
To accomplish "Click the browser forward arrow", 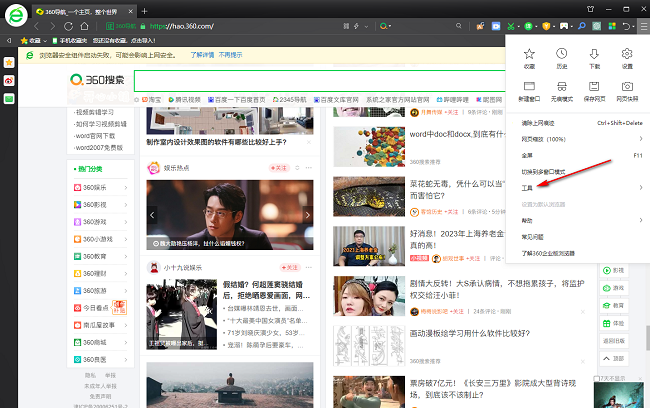I will [x=52, y=26].
